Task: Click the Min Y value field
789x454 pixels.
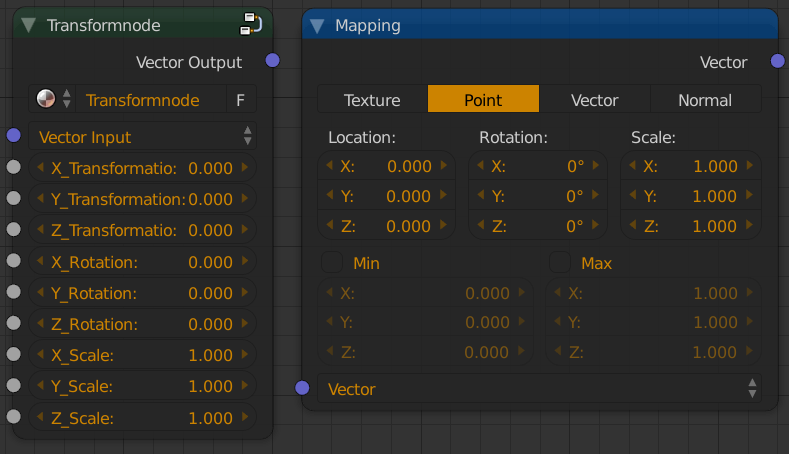Action: (425, 322)
